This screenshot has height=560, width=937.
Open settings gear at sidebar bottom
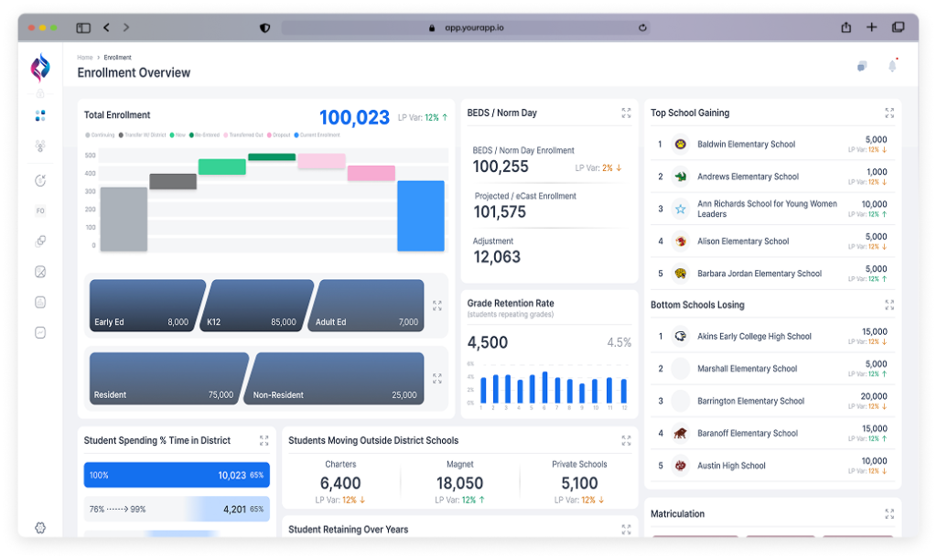pyautogui.click(x=40, y=527)
